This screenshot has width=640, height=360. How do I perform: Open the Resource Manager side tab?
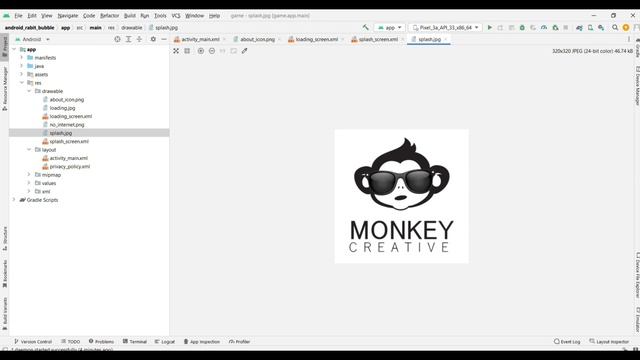pyautogui.click(x=4, y=88)
